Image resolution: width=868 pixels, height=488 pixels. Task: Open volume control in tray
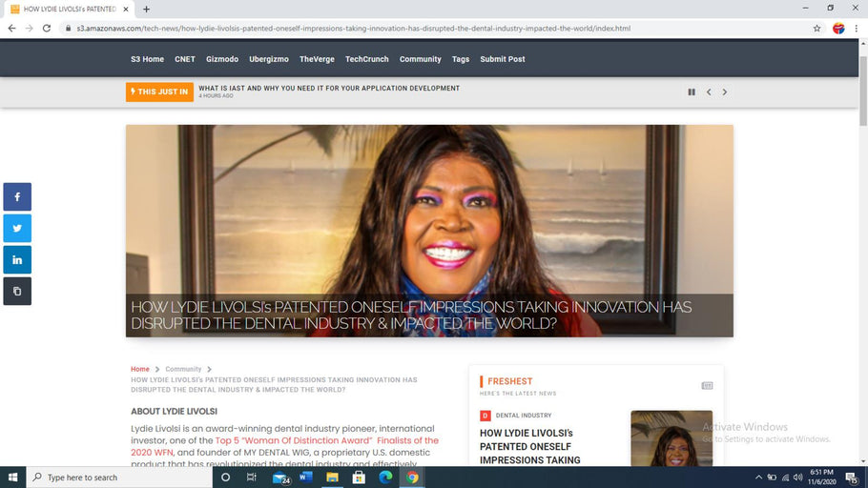pos(797,477)
